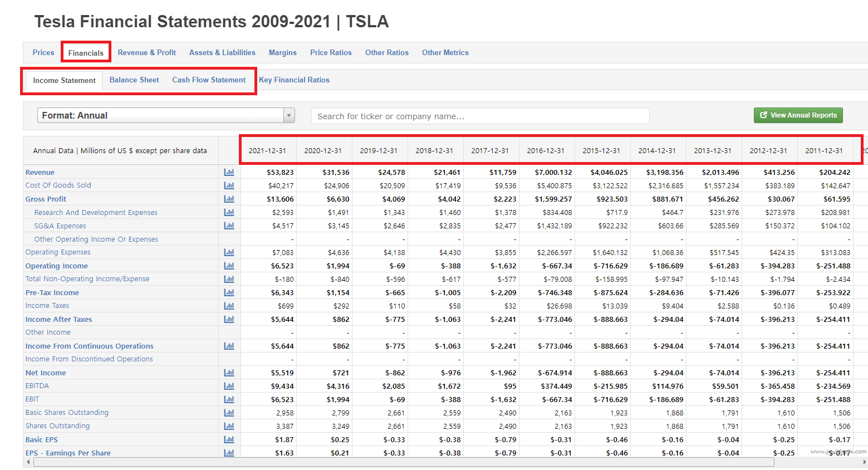The image size is (868, 470).
Task: Open chart icon for EBITDA row
Action: click(x=229, y=386)
